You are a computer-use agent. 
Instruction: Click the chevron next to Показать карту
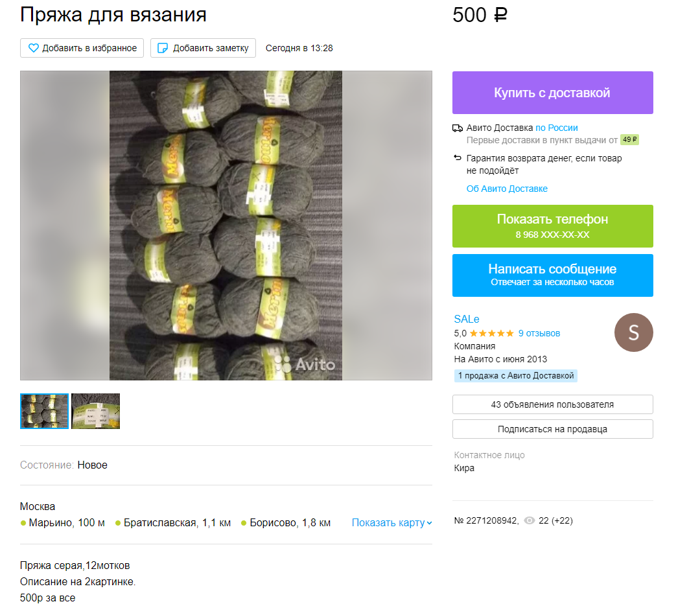[x=430, y=523]
